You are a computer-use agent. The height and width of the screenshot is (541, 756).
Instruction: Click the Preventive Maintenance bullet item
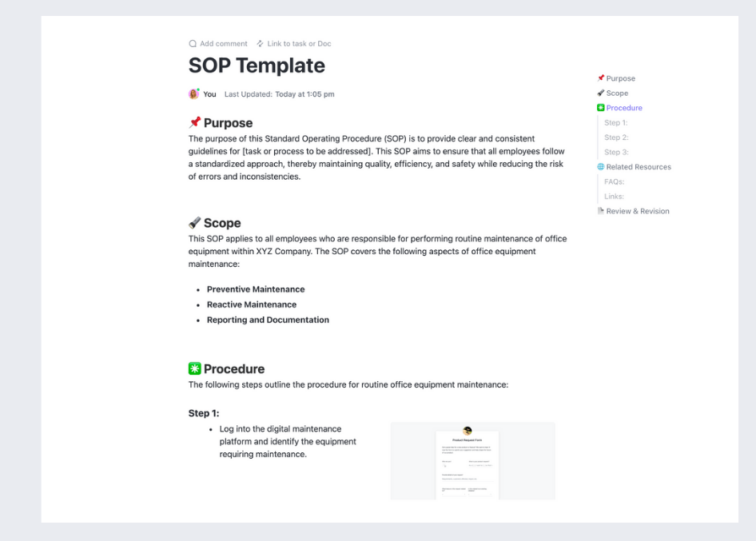click(256, 289)
